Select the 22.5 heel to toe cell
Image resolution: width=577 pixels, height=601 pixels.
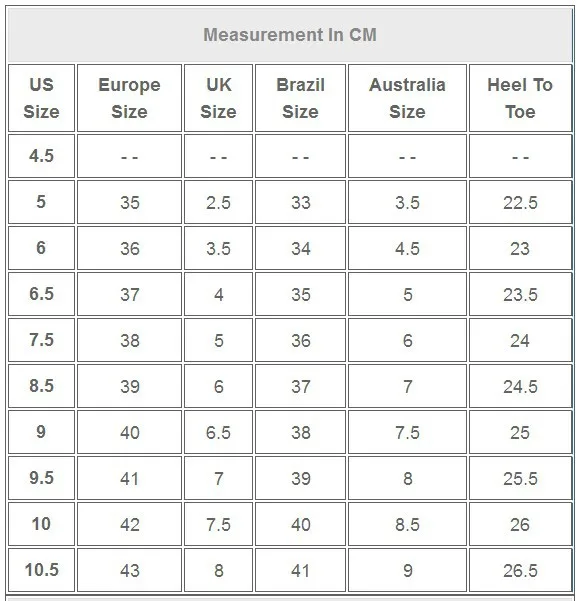tap(520, 202)
